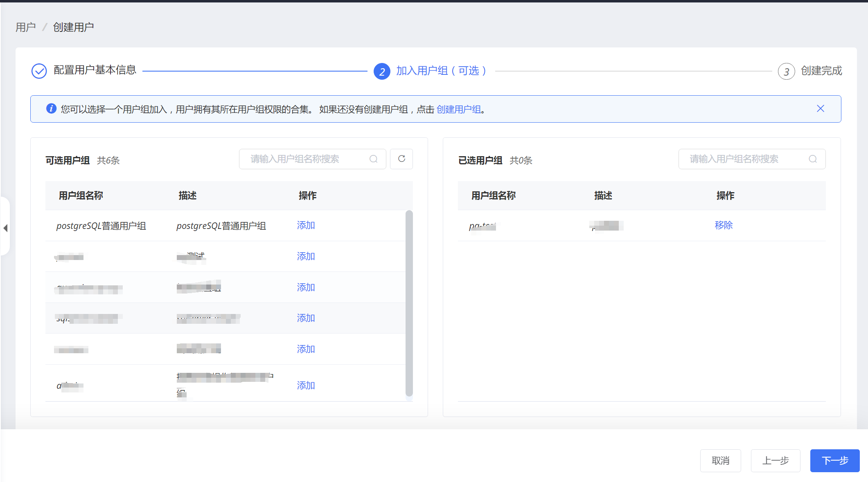Focus the available groups search input
Viewport: 868px width, 482px height.
pyautogui.click(x=313, y=159)
